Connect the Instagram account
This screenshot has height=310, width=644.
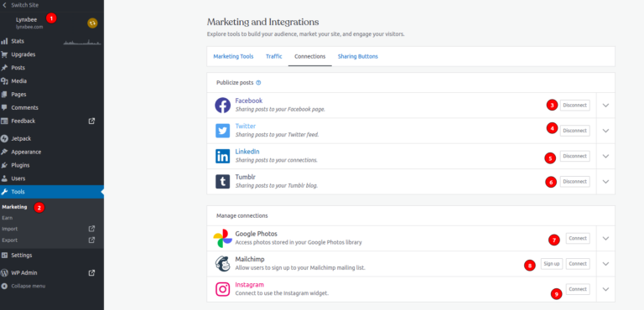point(578,289)
